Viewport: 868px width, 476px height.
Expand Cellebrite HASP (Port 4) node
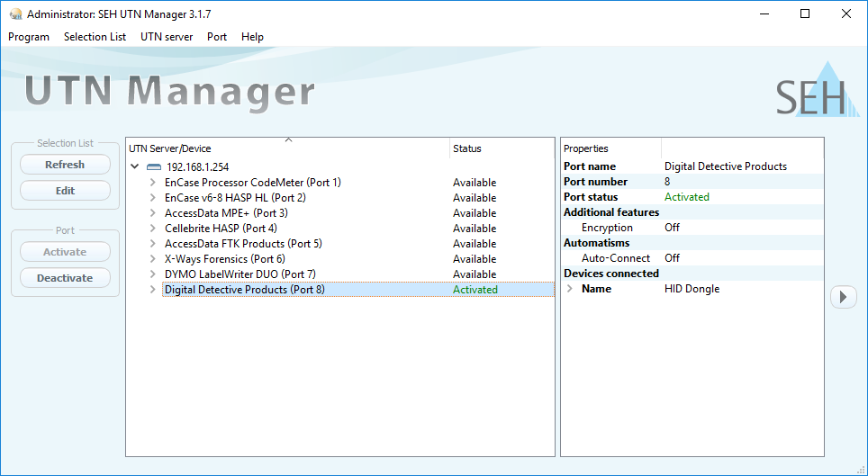(153, 228)
